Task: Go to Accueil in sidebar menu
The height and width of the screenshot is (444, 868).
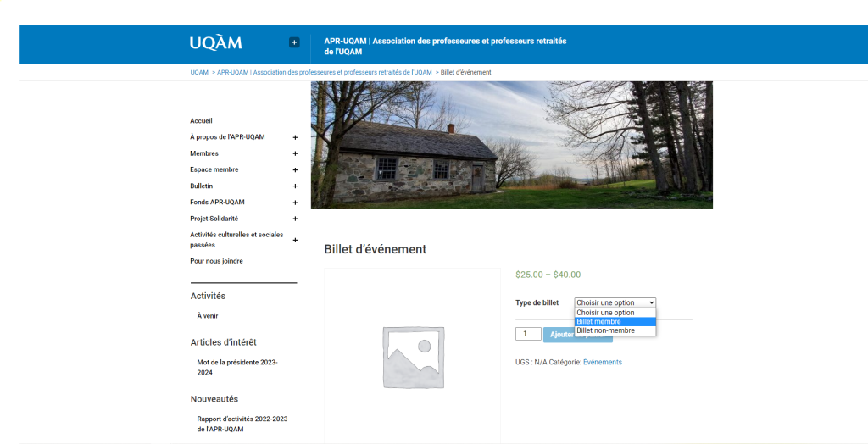Action: click(x=201, y=121)
